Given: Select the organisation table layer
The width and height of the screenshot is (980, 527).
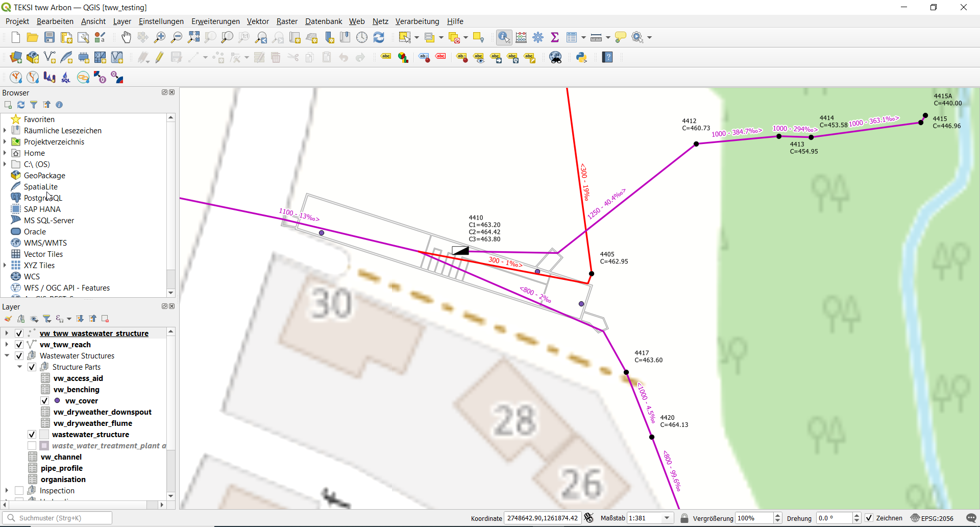Looking at the screenshot, I should 63,480.
